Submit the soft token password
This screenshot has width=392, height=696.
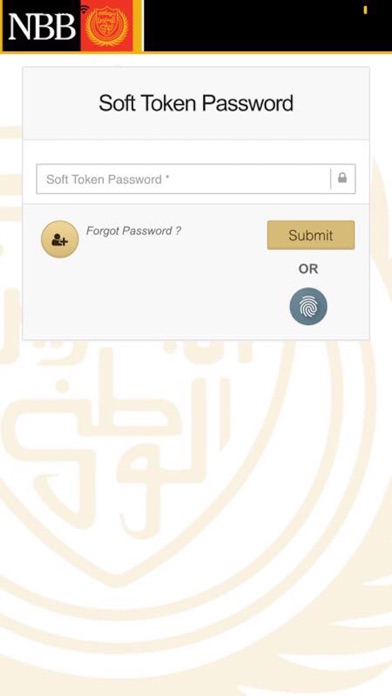(x=311, y=235)
